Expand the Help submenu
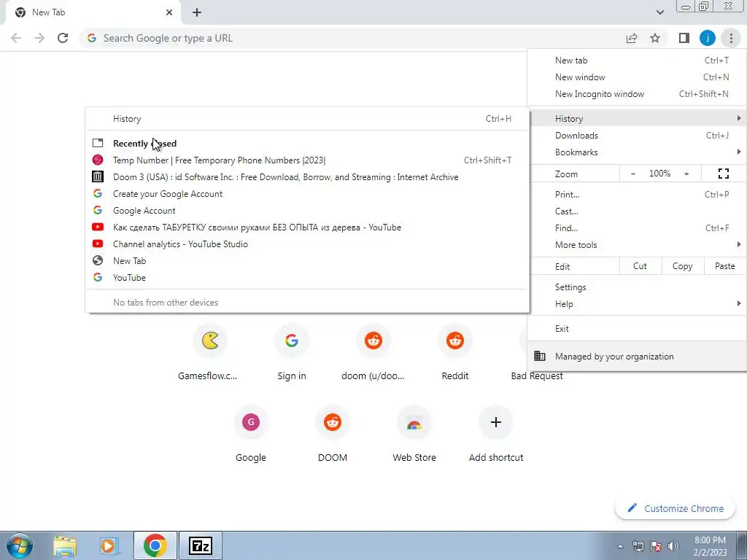Screen dimensions: 747x560 click(637, 304)
